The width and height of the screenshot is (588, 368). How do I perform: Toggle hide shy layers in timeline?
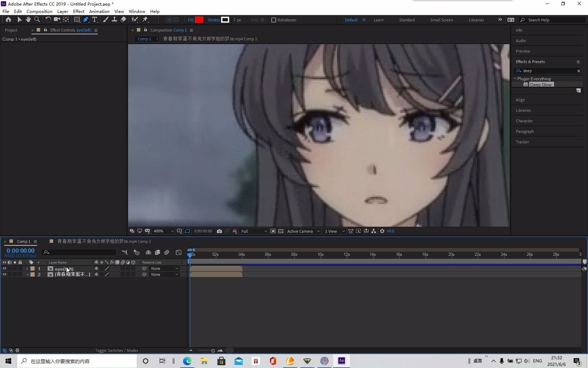(x=148, y=252)
